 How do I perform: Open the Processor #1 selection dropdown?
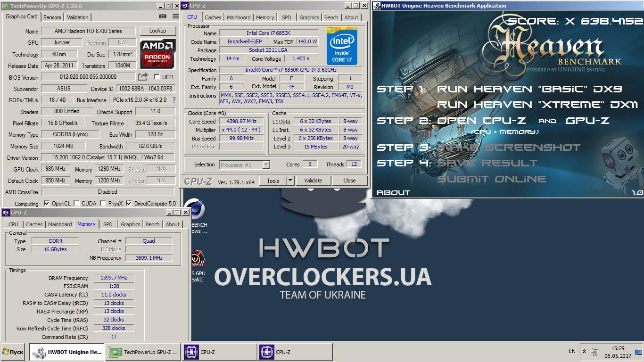pyautogui.click(x=245, y=165)
